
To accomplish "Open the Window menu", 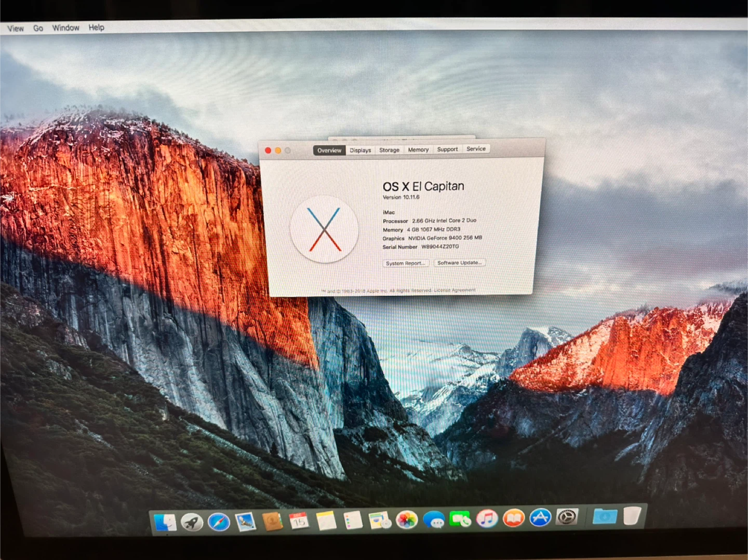I will [x=65, y=28].
